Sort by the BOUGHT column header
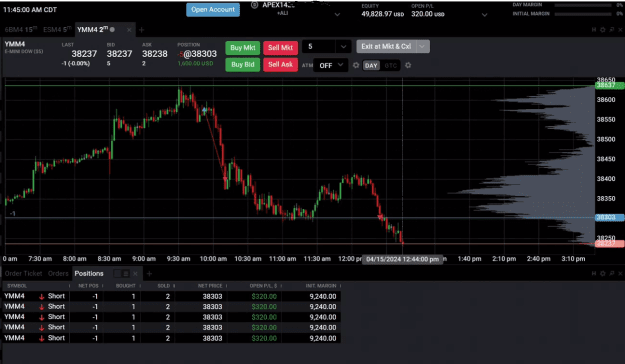625x364 pixels. (x=126, y=286)
